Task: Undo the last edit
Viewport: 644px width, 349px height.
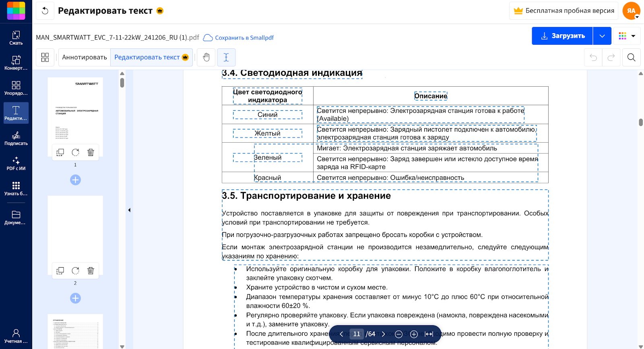Action: pyautogui.click(x=593, y=57)
